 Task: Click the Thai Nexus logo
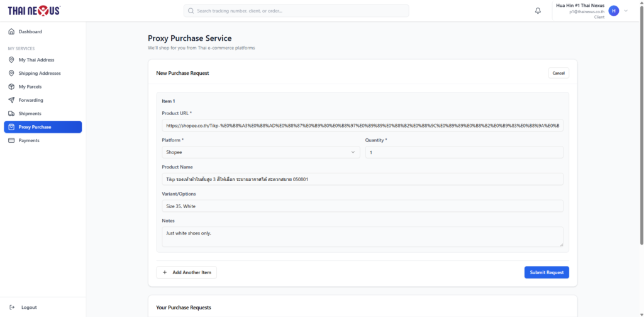coord(34,11)
